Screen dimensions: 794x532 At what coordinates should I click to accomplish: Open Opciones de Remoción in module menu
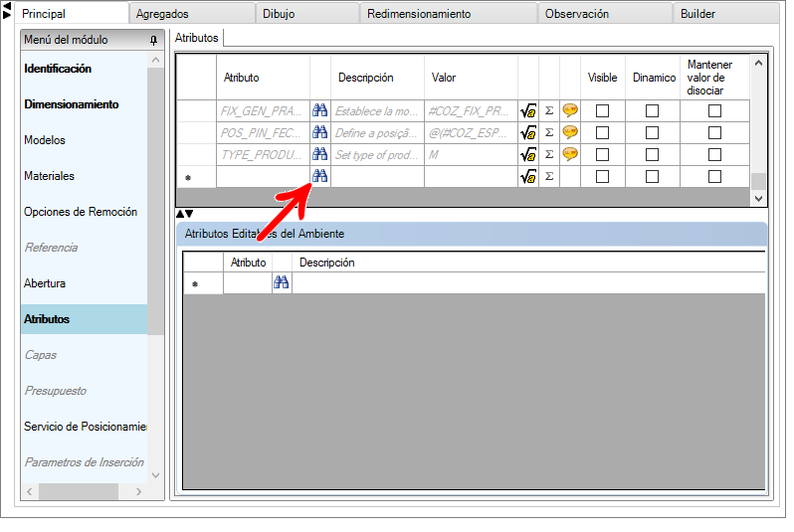84,212
